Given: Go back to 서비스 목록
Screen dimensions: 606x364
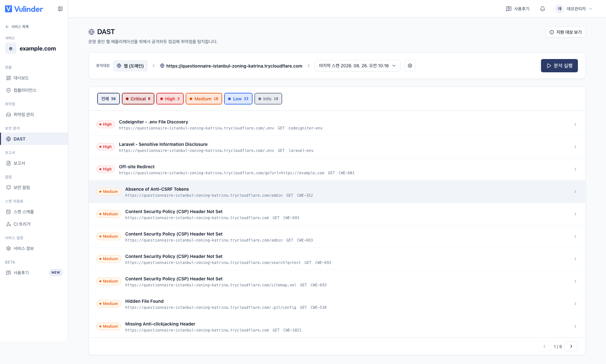Looking at the screenshot, I should (x=17, y=27).
